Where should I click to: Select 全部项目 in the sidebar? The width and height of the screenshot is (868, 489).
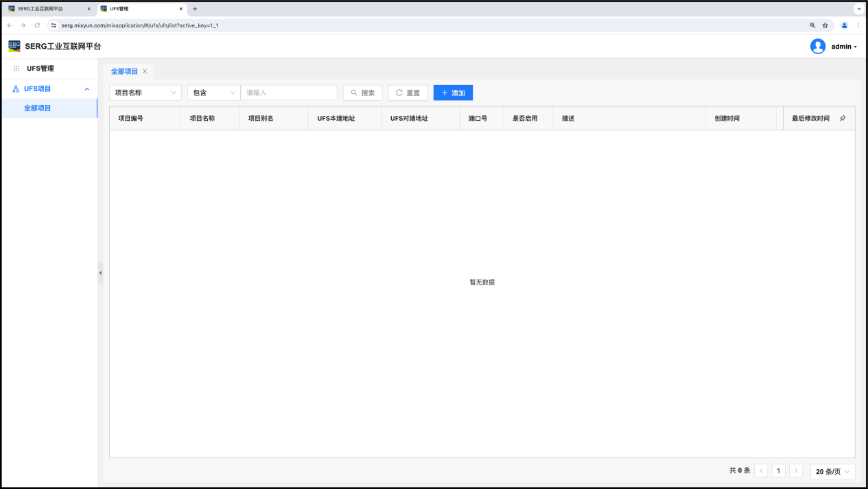pyautogui.click(x=38, y=108)
